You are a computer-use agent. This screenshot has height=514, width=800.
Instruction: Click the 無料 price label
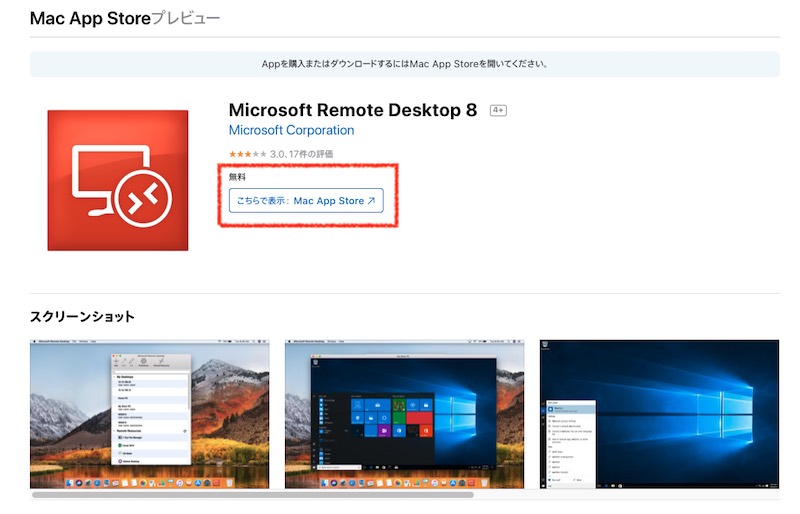[x=237, y=177]
